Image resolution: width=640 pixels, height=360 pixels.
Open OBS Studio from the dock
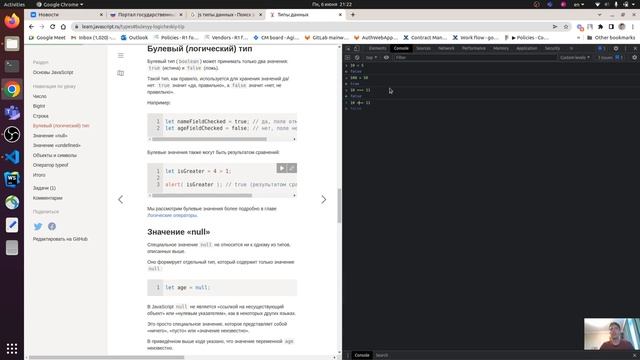coord(12,134)
